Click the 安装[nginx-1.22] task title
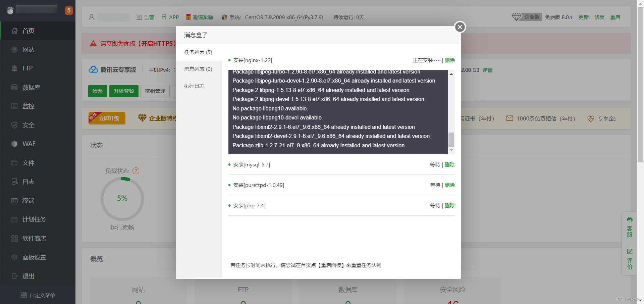This screenshot has height=304, width=644. click(x=253, y=60)
